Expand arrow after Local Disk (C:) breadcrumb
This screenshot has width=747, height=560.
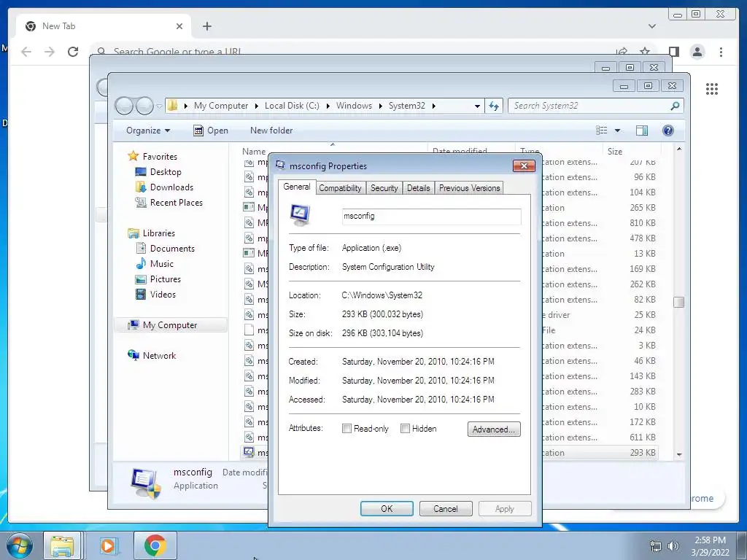(328, 106)
